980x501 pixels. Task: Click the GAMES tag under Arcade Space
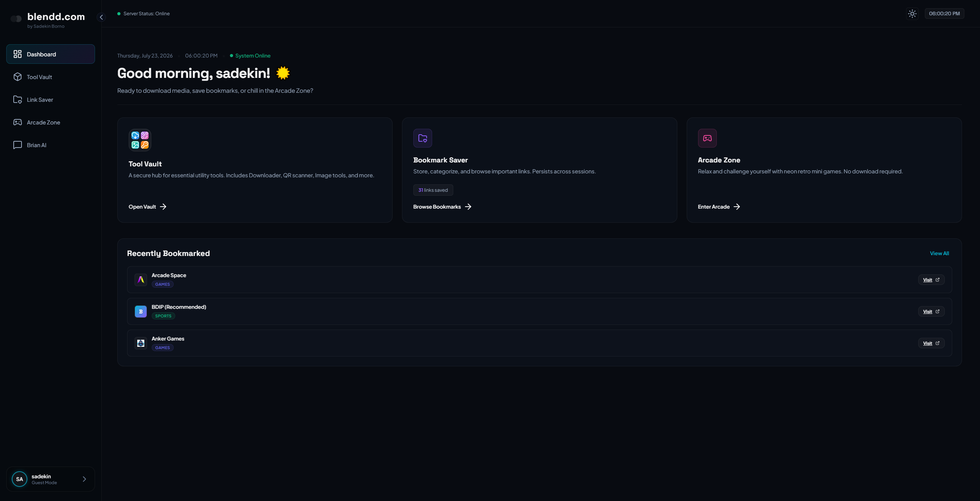[x=162, y=285]
